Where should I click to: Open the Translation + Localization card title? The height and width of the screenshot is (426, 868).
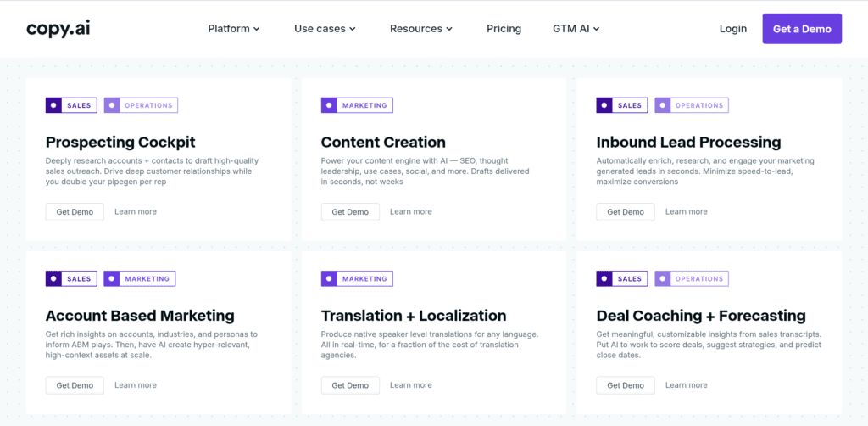(414, 316)
